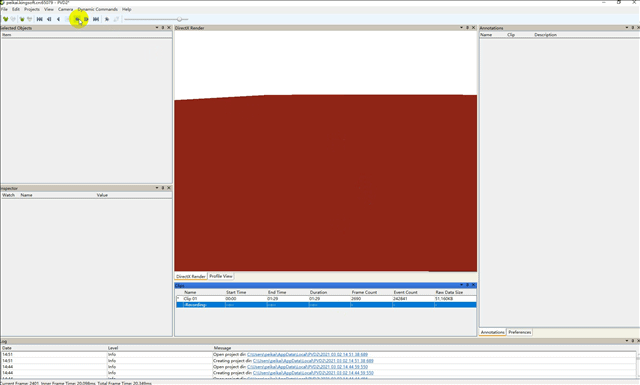Switch to the Preferences tab
Screen dimensions: 640x385
520,332
